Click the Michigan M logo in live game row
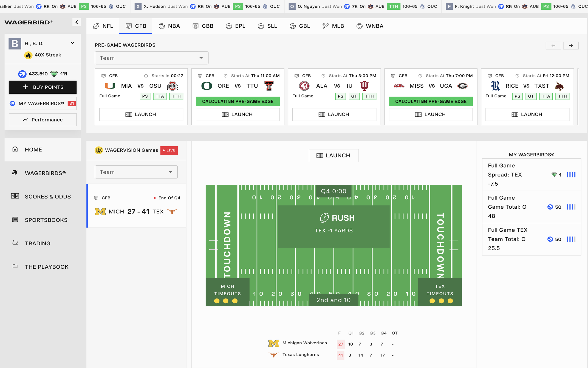 click(x=100, y=212)
